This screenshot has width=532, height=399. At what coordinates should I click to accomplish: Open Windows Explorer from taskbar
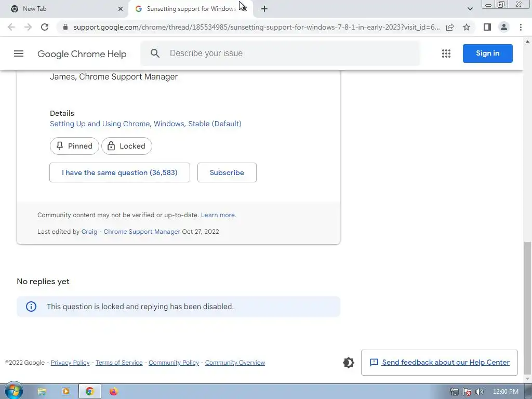[x=42, y=392]
